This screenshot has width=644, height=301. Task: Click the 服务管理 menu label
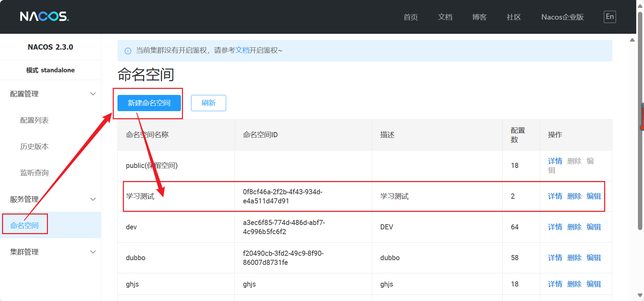(x=24, y=199)
